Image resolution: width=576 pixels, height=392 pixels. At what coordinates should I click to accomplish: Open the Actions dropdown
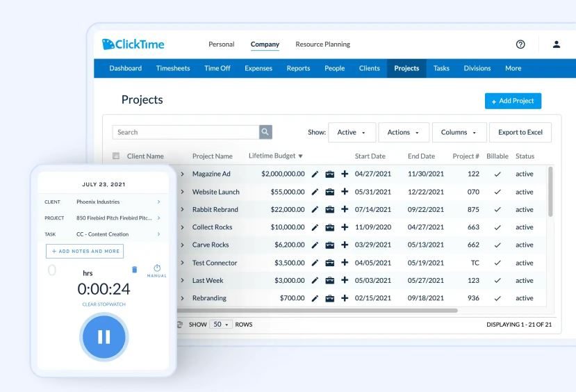[x=404, y=132]
